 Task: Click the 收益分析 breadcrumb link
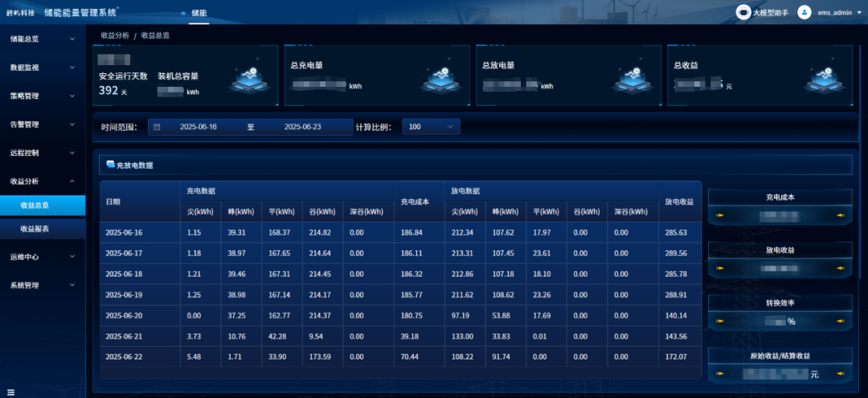tap(115, 35)
